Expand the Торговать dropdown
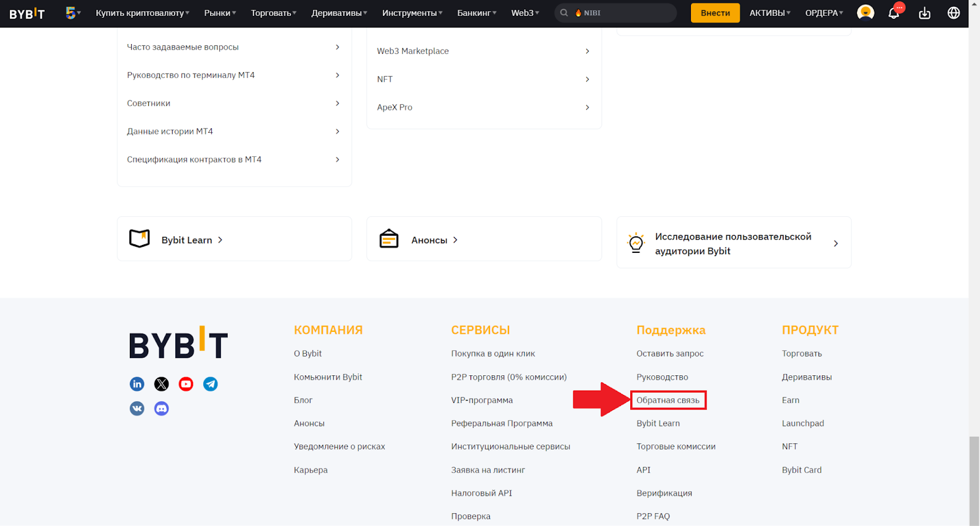This screenshot has width=980, height=526. click(274, 13)
